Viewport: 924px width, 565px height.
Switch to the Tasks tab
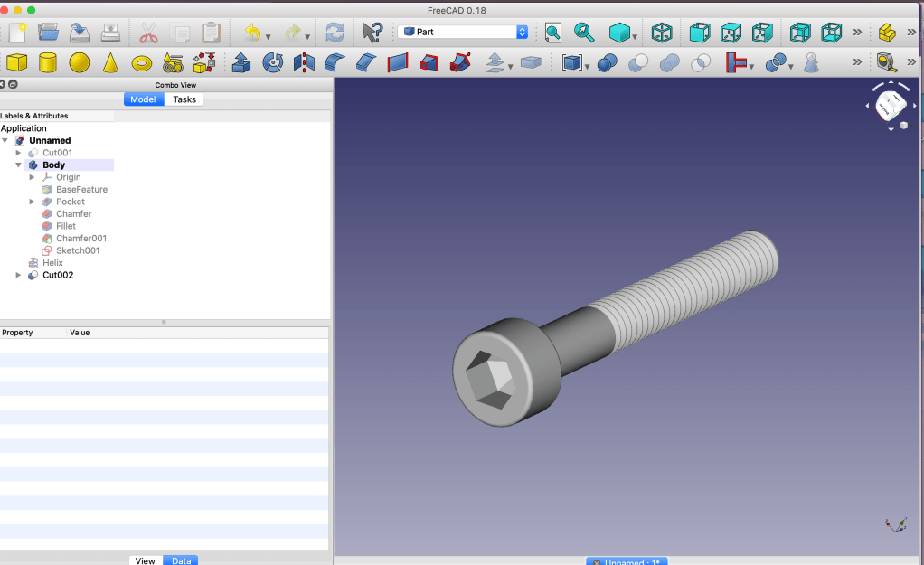184,99
